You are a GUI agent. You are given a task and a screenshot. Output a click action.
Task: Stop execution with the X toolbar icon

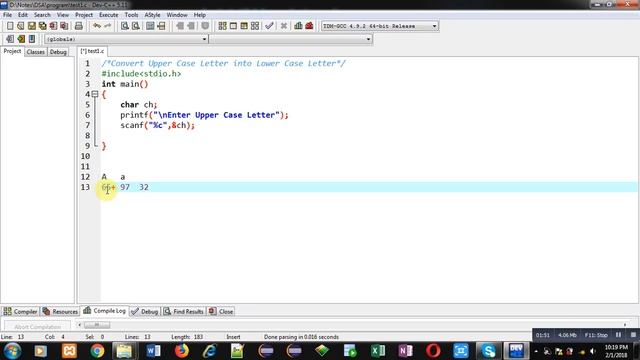(x=284, y=26)
